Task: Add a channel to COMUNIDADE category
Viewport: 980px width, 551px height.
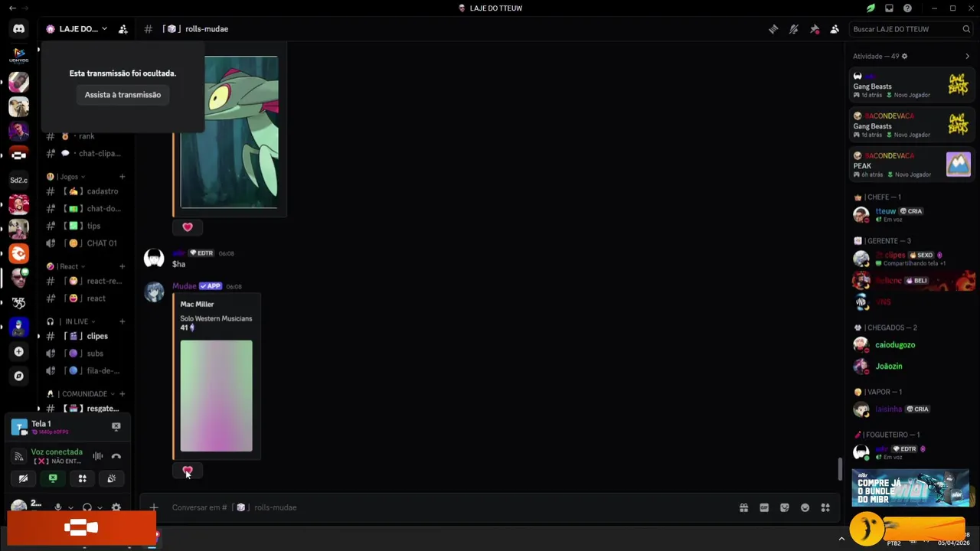Action: click(122, 394)
